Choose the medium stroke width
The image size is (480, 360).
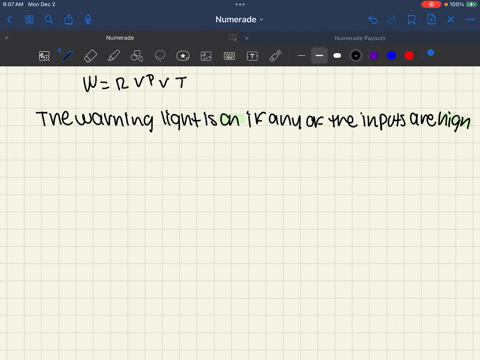tap(319, 56)
